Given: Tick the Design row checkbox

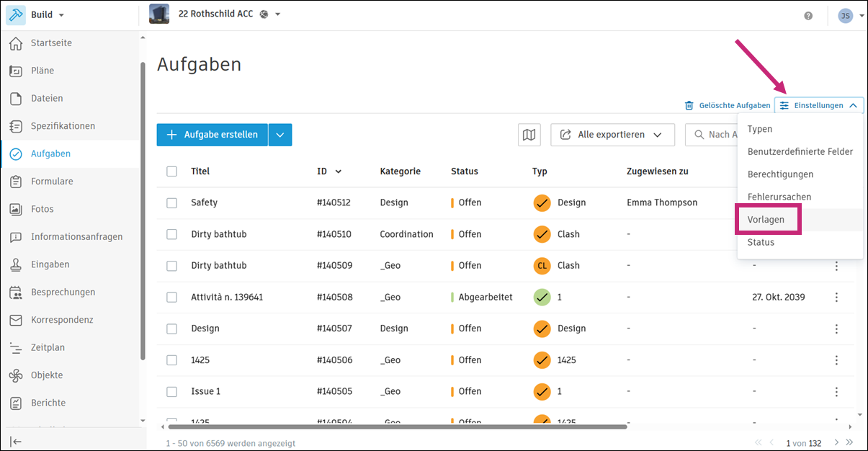Looking at the screenshot, I should coord(171,329).
